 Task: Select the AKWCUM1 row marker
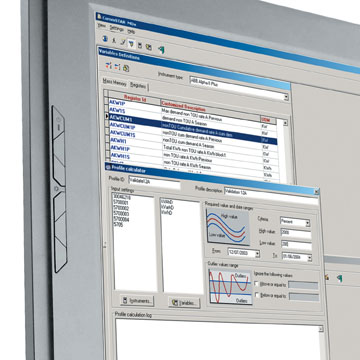[x=107, y=116]
